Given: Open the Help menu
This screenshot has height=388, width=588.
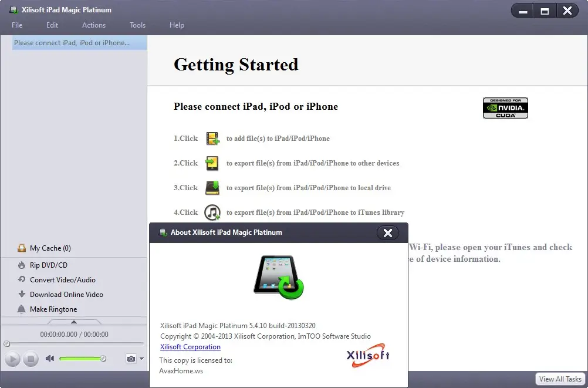Looking at the screenshot, I should (177, 25).
